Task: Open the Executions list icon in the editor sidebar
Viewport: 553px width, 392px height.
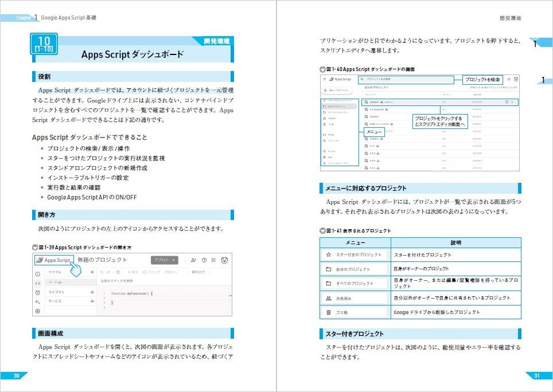Action: point(38,302)
